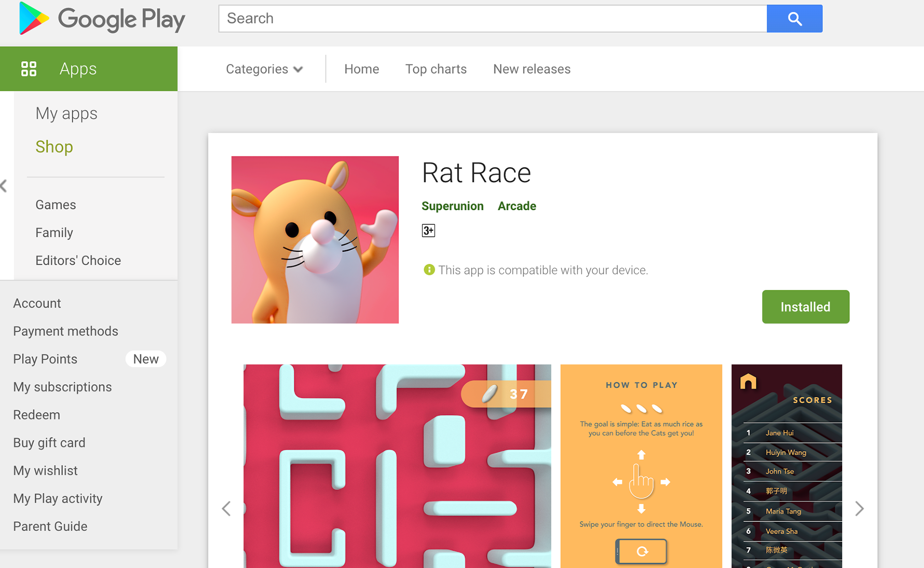Select the Apps section header
This screenshot has height=568, width=924.
coord(89,69)
